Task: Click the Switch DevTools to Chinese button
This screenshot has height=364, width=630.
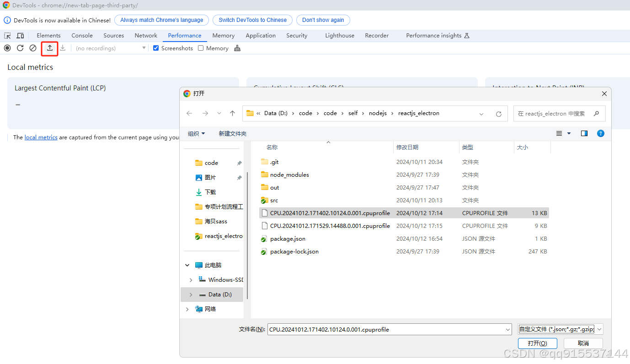Action: click(x=252, y=20)
